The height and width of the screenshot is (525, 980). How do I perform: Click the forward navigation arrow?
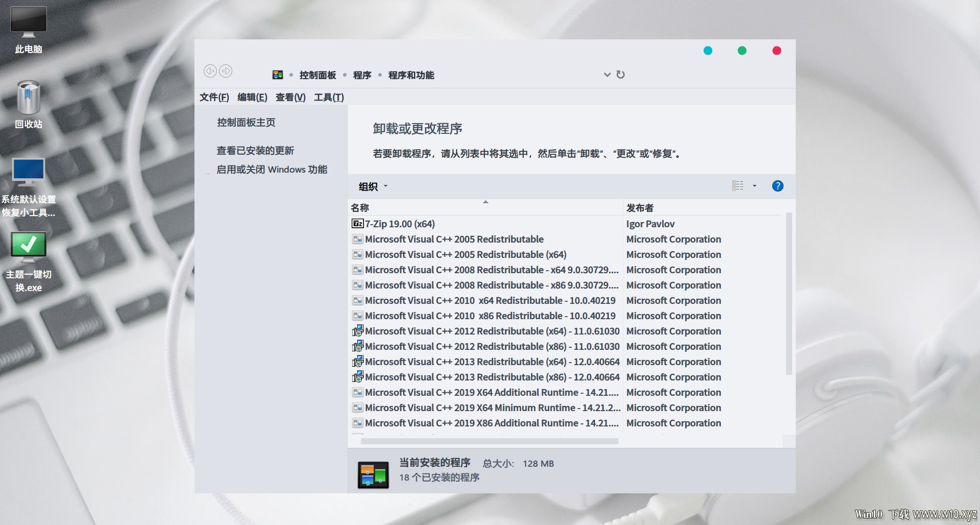[x=226, y=71]
